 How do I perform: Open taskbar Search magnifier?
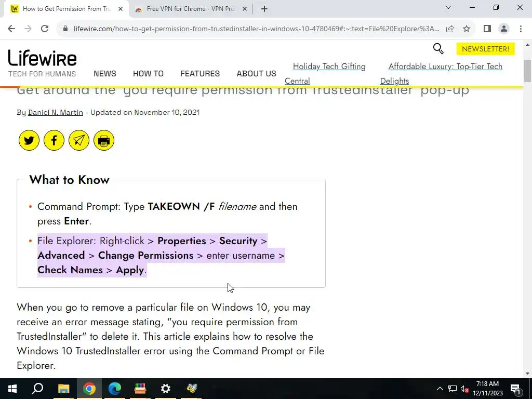[x=37, y=389]
